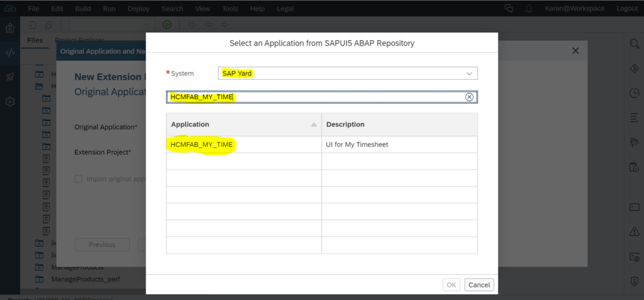644x300 pixels.
Task: Open the shield icon at right sidebar bottom
Action: tap(634, 281)
